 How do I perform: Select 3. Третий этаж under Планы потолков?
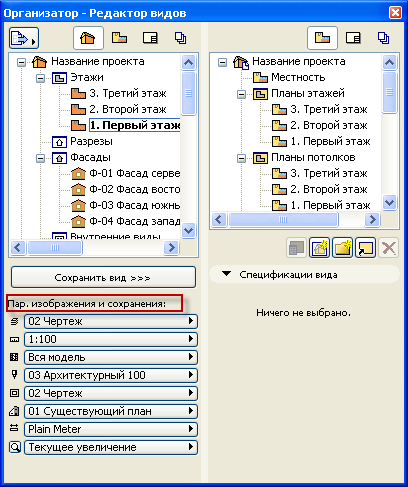pyautogui.click(x=320, y=173)
